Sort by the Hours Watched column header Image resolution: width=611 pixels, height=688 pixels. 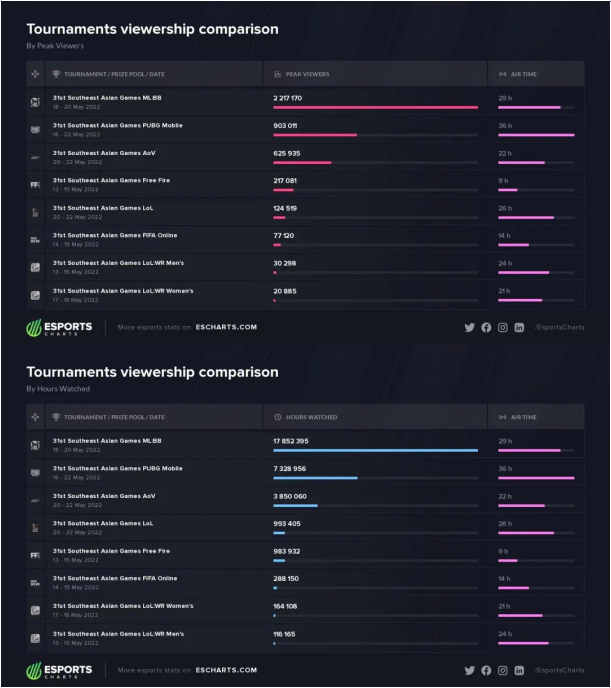coord(311,417)
